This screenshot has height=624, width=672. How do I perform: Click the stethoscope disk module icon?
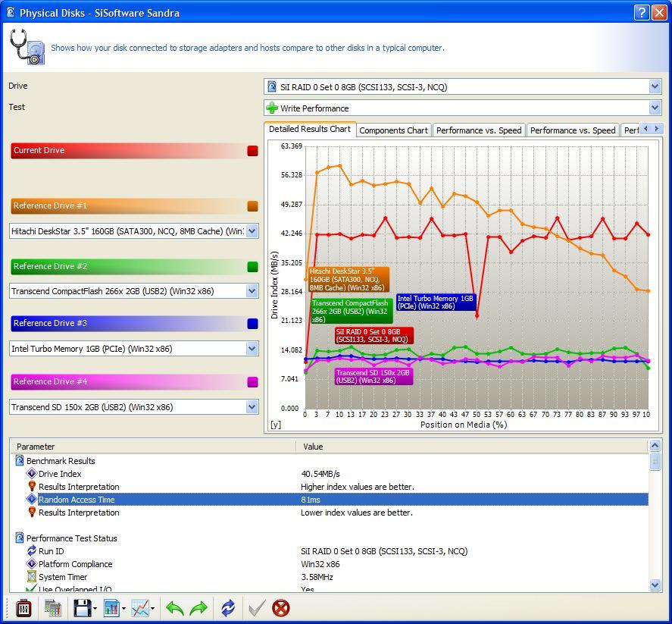coord(27,47)
